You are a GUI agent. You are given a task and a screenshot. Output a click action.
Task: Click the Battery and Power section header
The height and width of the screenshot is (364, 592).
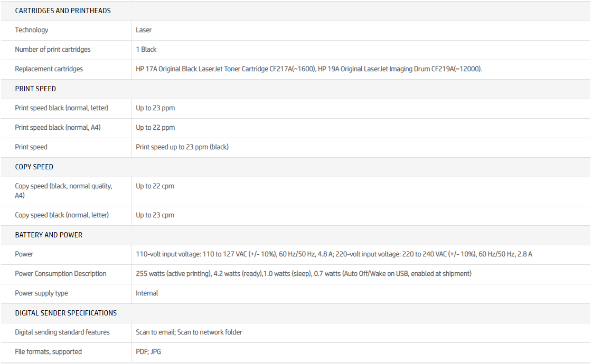coord(49,235)
